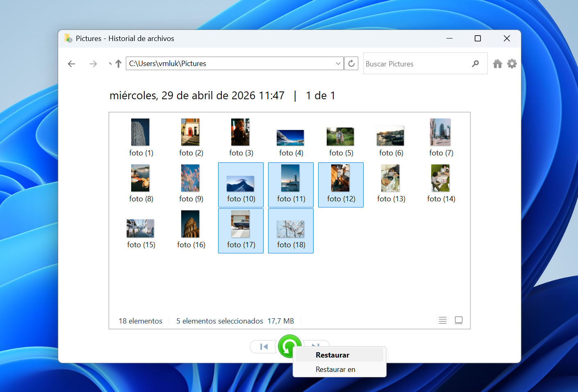The height and width of the screenshot is (392, 578).
Task: Open the settings gear icon
Action: point(512,64)
